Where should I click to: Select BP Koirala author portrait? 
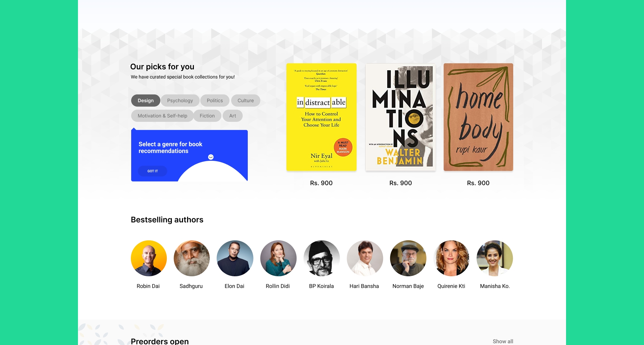tap(322, 258)
